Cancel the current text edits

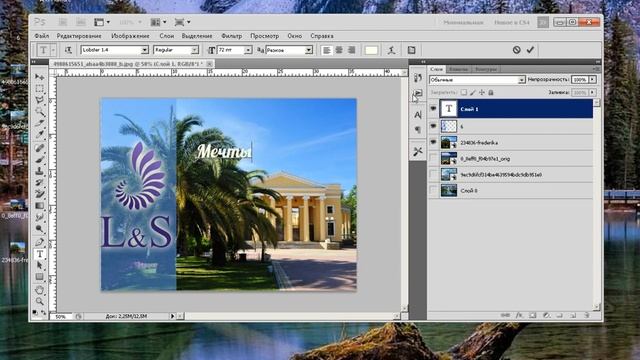point(516,50)
